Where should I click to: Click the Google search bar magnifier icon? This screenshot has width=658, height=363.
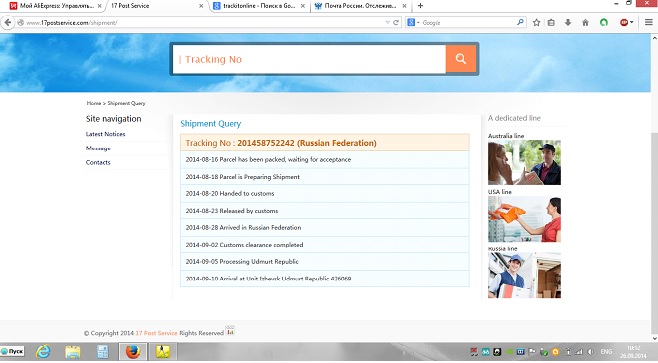pos(520,22)
